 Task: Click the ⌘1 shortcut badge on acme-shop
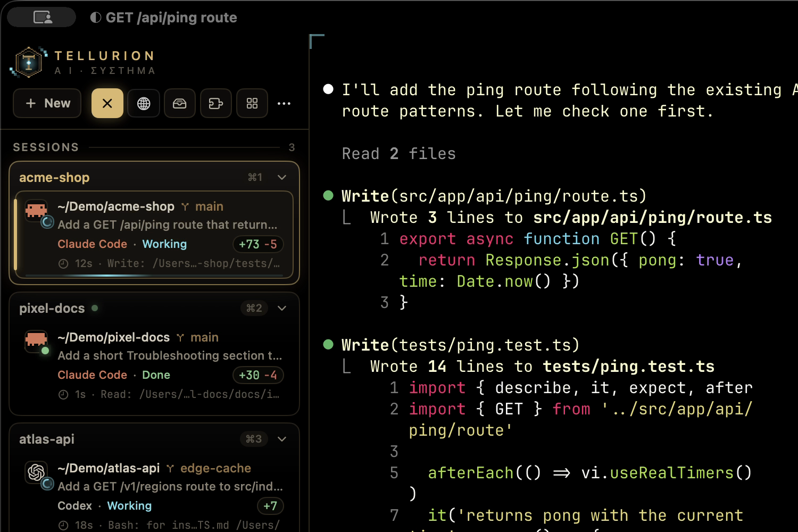click(255, 177)
